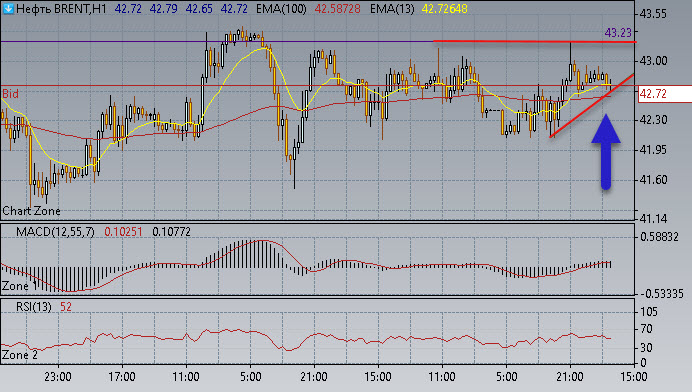The width and height of the screenshot is (692, 392).
Task: Click the 0.58832 MACD scale label
Action: 659,237
